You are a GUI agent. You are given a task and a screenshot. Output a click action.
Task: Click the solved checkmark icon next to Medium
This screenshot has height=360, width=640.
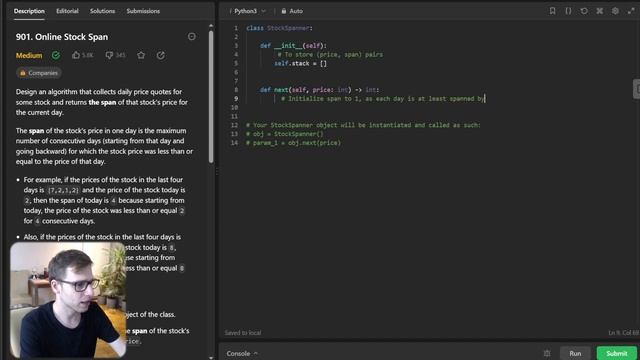tap(56, 55)
